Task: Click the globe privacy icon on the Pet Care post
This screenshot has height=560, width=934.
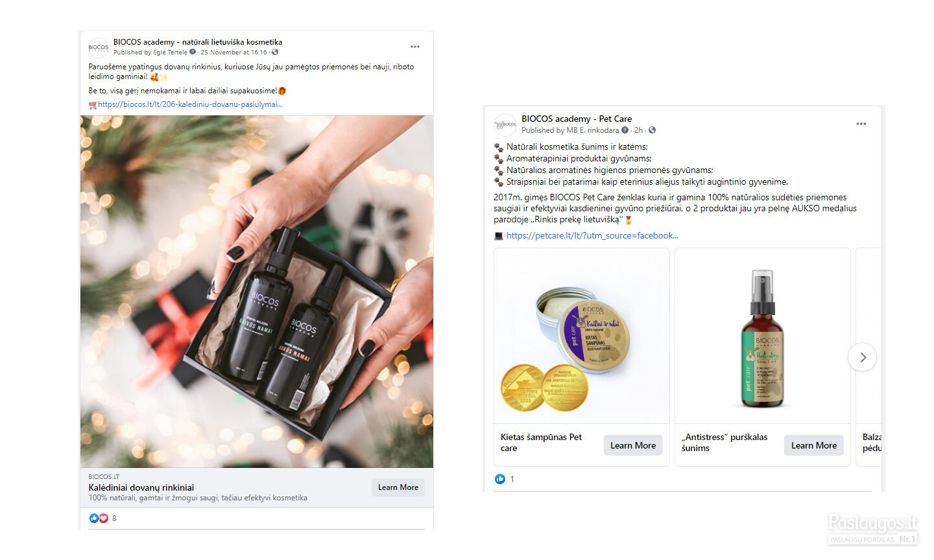Action: click(652, 130)
